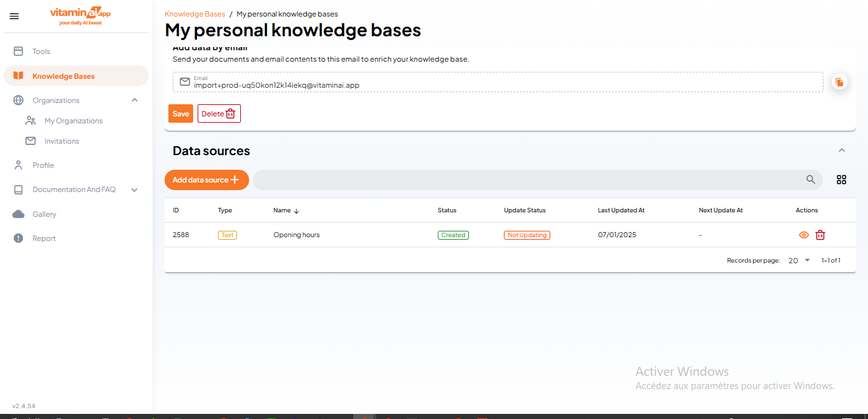Open the Report page

point(44,238)
